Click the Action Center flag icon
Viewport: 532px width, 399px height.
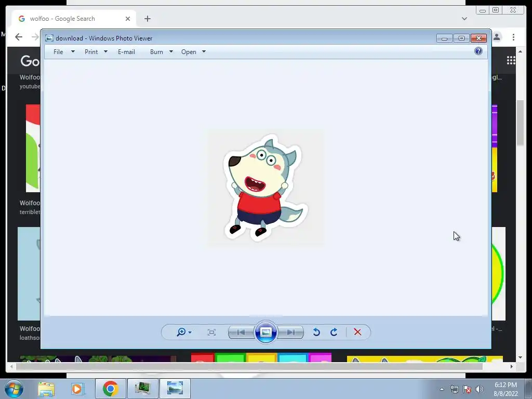467,389
